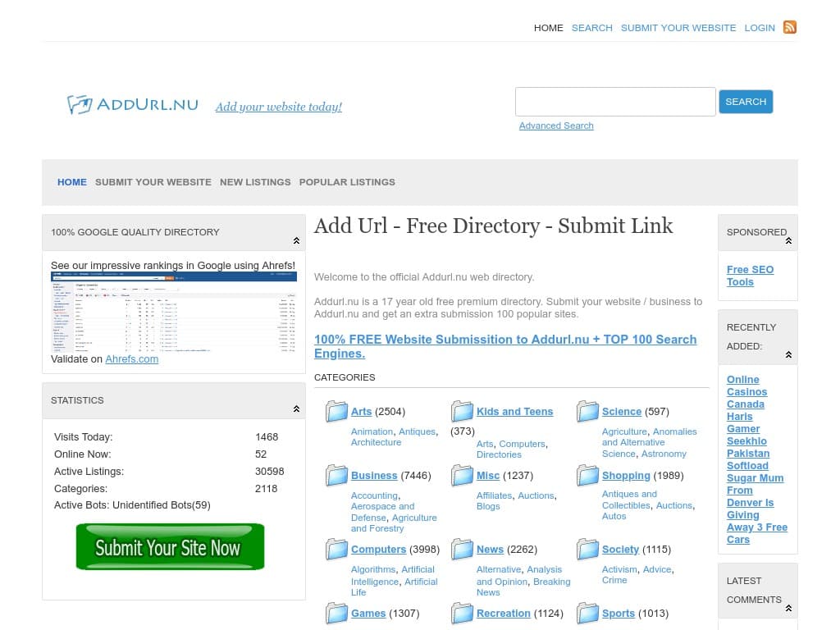Click the Recreation folder icon
The image size is (840, 630).
pyautogui.click(x=462, y=613)
